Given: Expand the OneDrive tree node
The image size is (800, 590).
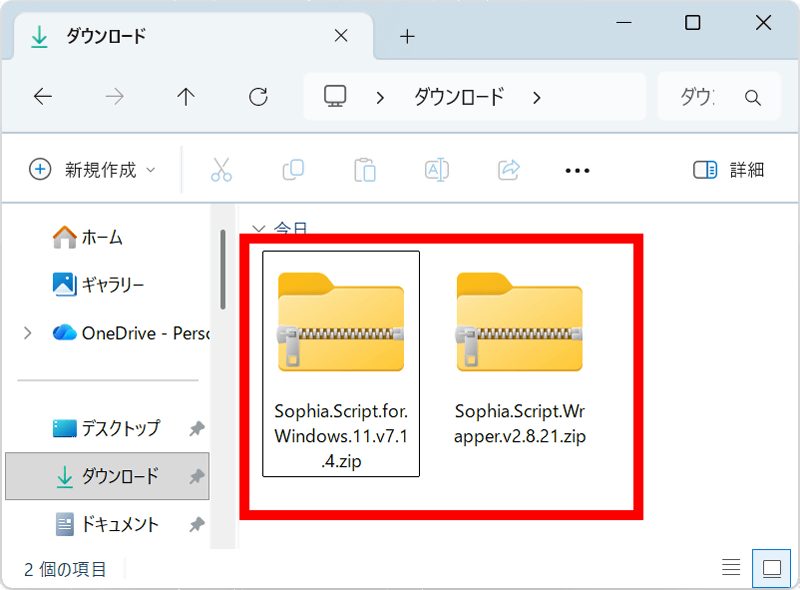Looking at the screenshot, I should pos(27,333).
